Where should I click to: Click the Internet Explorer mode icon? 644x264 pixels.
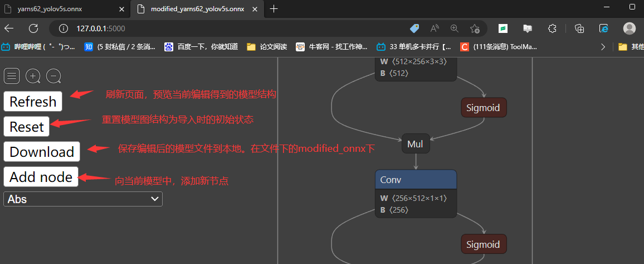pyautogui.click(x=604, y=28)
